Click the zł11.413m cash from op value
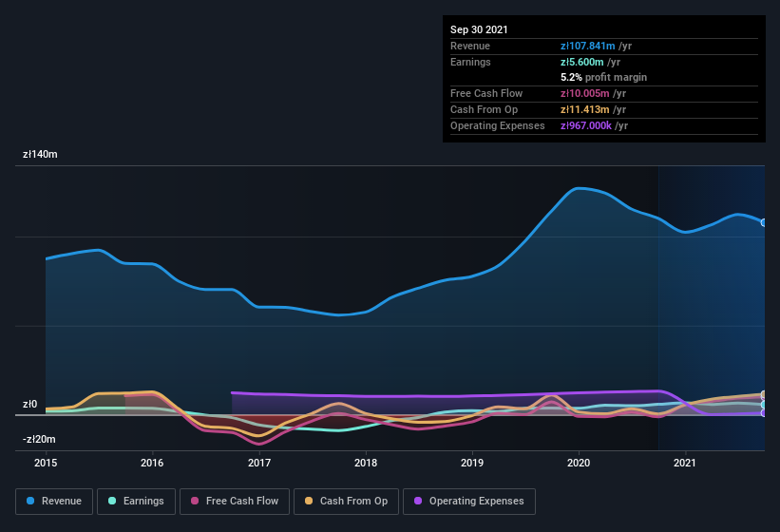 (x=584, y=109)
